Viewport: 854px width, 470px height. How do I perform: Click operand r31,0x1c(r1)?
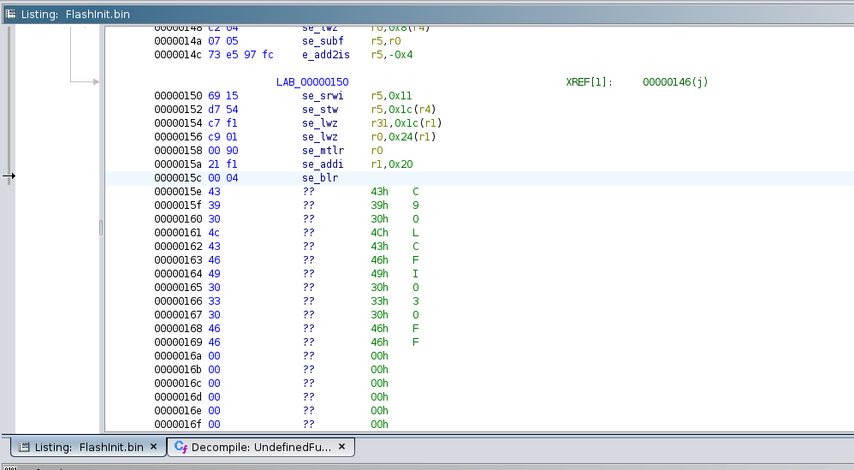point(406,123)
